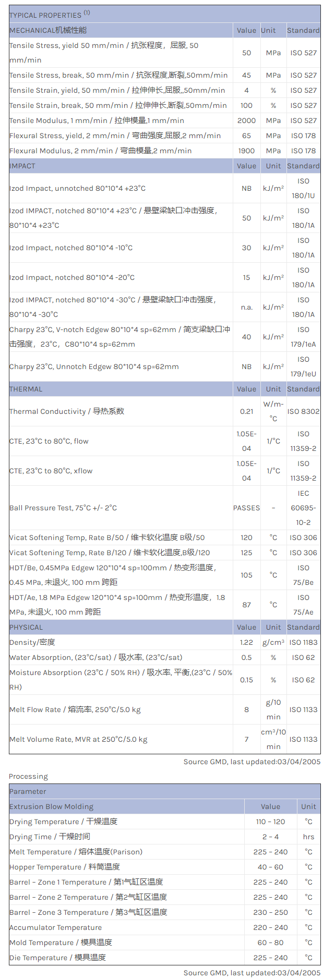Click the ISO 8302 standard cell
The width and height of the screenshot is (323, 980).
tap(303, 411)
